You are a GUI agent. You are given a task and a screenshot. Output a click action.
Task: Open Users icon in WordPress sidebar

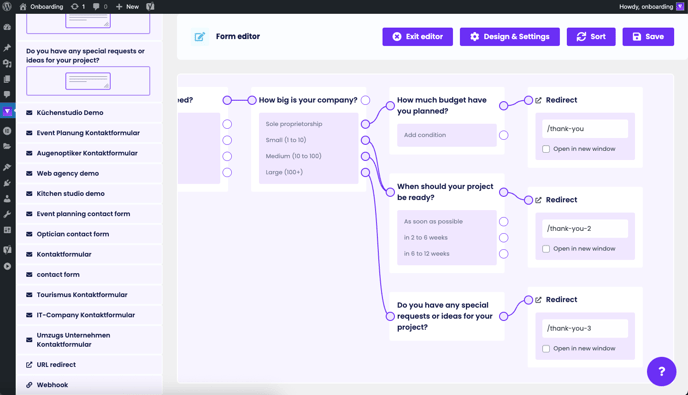pyautogui.click(x=7, y=198)
